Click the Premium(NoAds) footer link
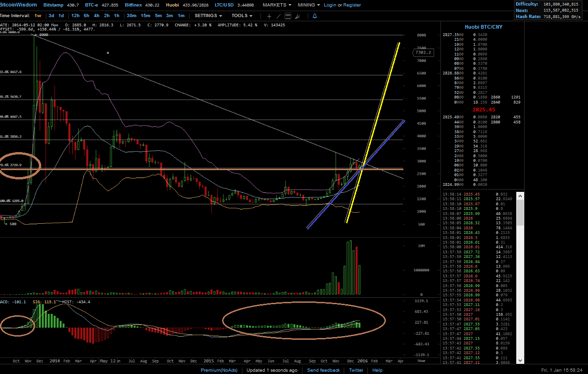The image size is (588, 374). coord(219,370)
